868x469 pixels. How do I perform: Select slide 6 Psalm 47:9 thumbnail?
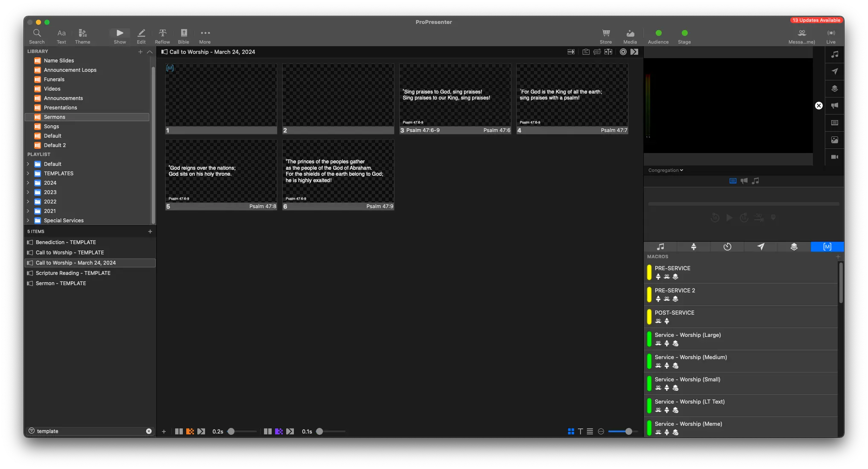click(338, 174)
